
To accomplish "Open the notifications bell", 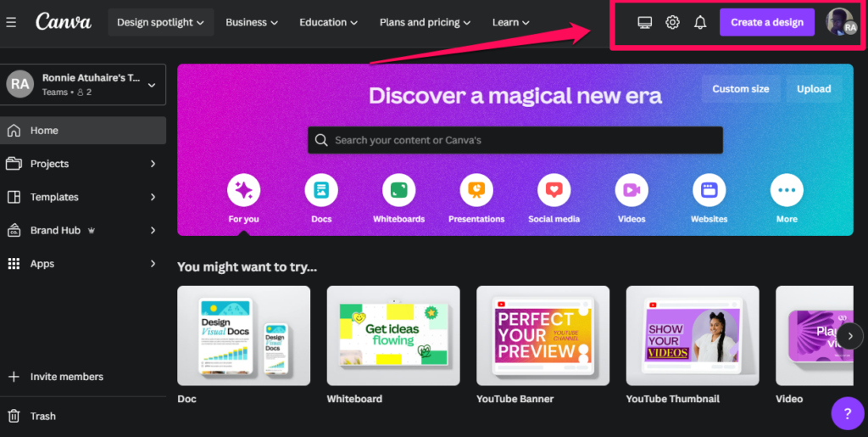I will pyautogui.click(x=700, y=22).
